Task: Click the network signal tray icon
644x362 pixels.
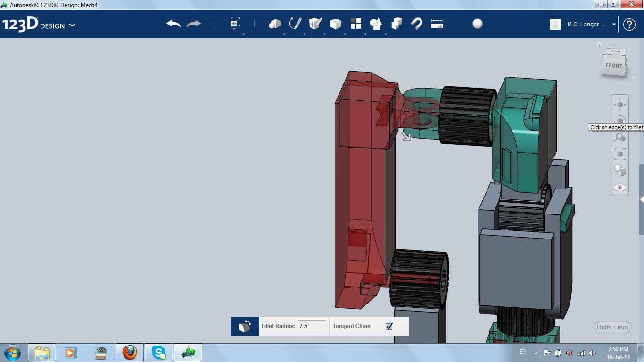Action: point(581,353)
